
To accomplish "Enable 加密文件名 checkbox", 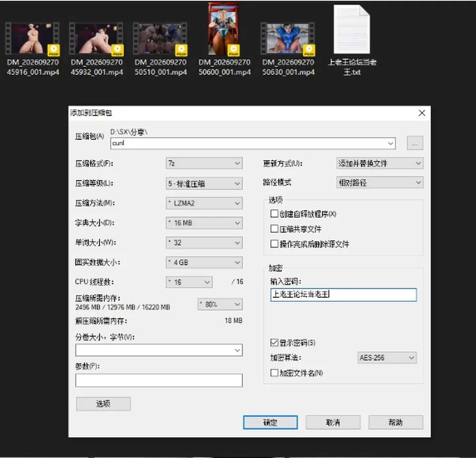I will [274, 373].
